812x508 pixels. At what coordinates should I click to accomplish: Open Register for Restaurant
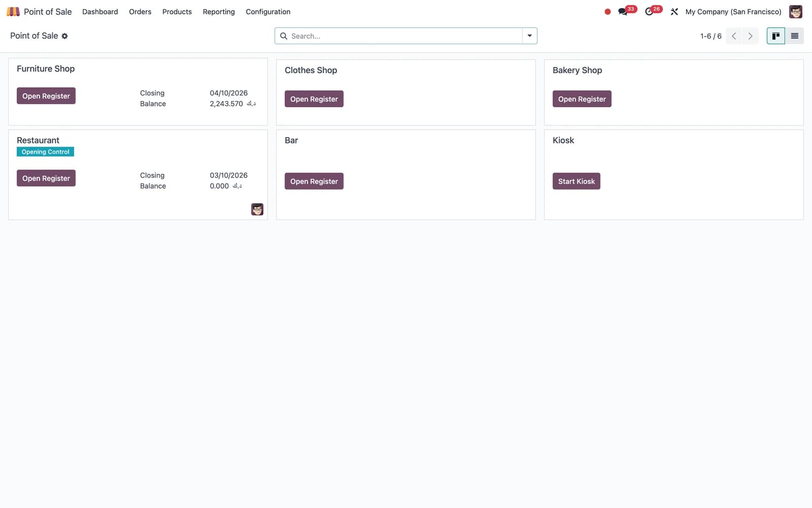46,178
